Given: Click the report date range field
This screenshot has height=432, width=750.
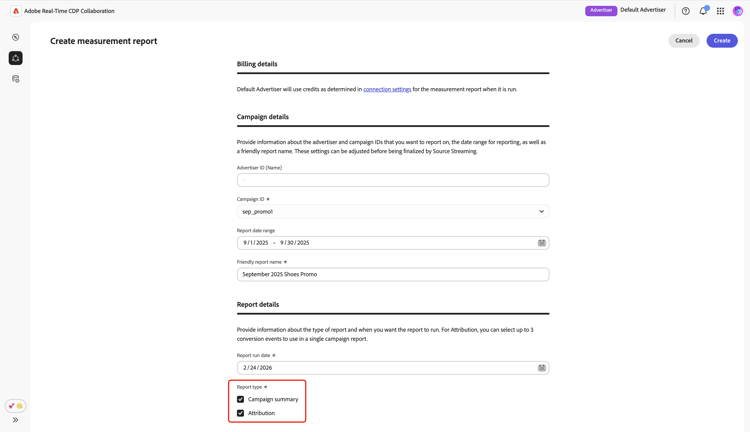Looking at the screenshot, I should [x=393, y=243].
